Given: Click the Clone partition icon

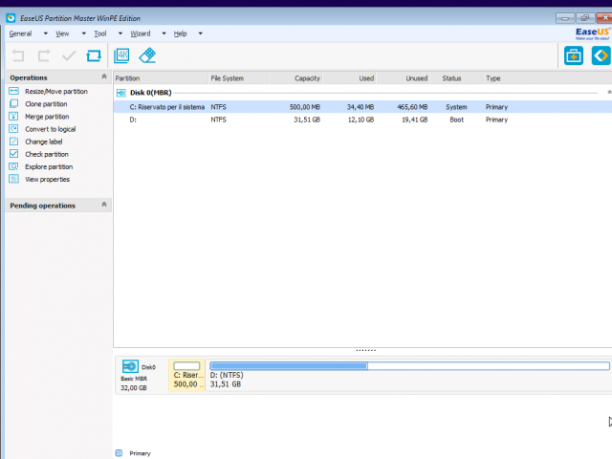Looking at the screenshot, I should click(x=14, y=103).
